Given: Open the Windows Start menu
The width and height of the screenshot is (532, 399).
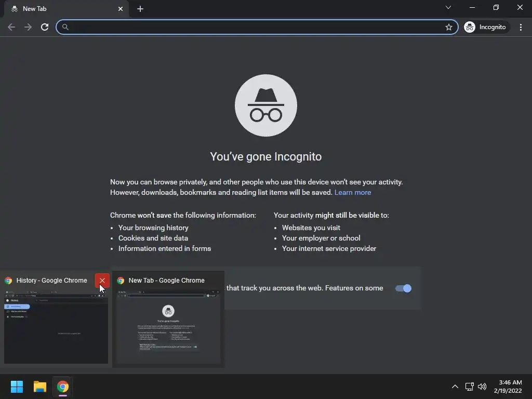Looking at the screenshot, I should [17, 387].
